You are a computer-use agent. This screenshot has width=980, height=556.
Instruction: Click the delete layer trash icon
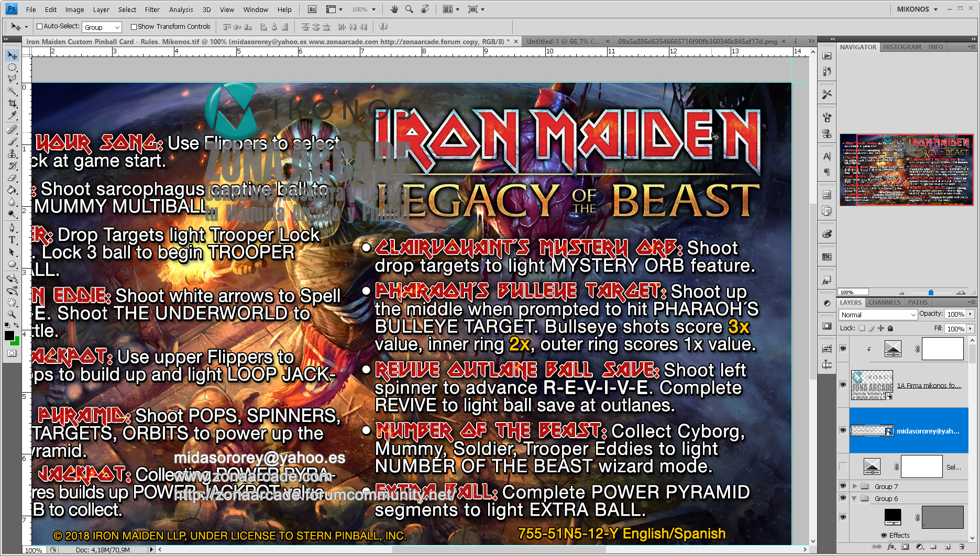point(962,547)
